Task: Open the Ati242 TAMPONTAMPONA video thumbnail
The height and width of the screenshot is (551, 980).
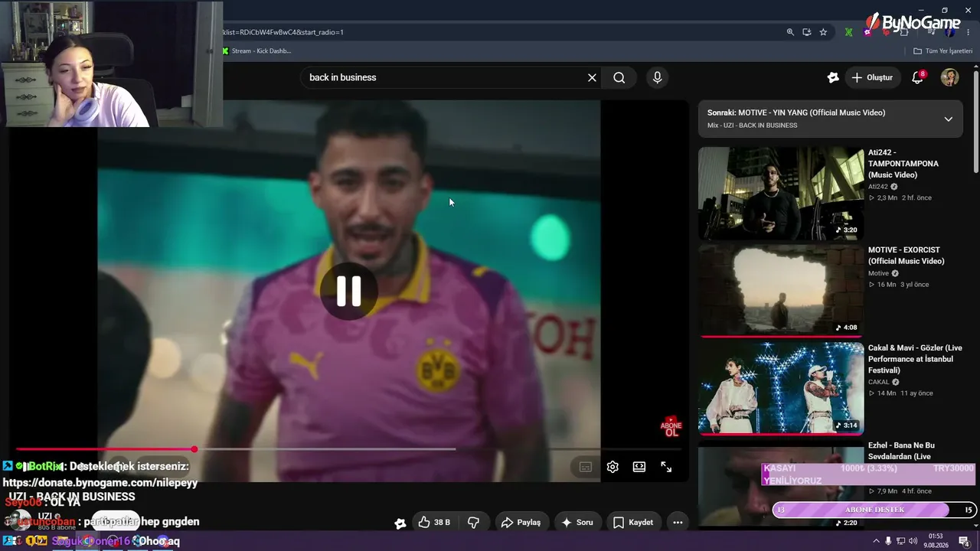Action: pyautogui.click(x=781, y=193)
